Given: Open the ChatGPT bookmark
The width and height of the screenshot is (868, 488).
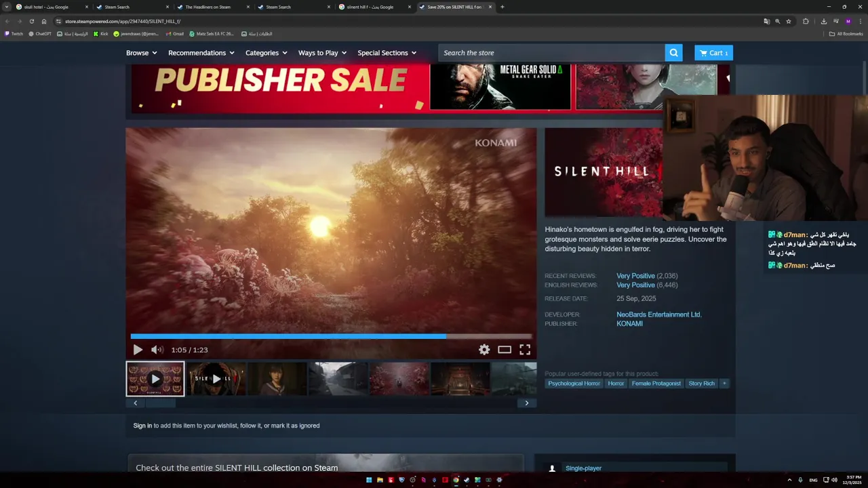Looking at the screenshot, I should [x=40, y=33].
